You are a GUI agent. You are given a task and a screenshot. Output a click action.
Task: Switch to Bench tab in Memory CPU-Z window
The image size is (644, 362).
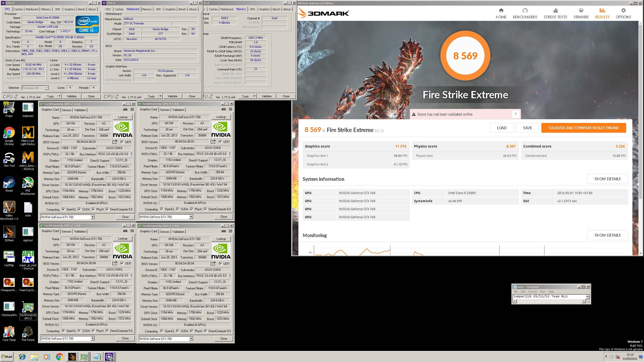point(276,9)
